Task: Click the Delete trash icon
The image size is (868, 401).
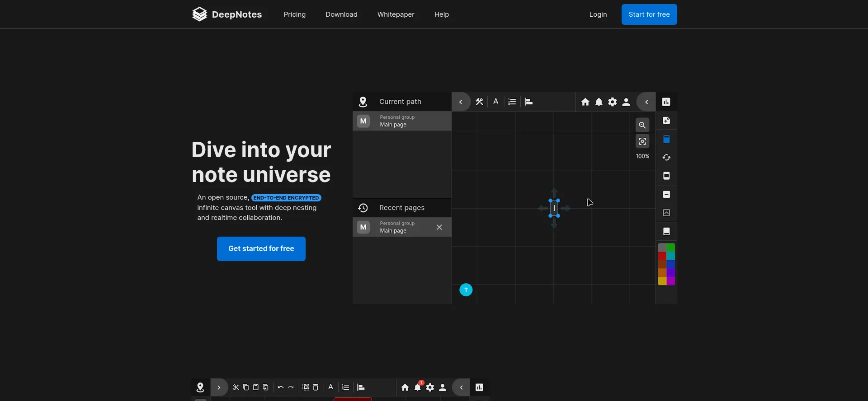Action: point(316,387)
